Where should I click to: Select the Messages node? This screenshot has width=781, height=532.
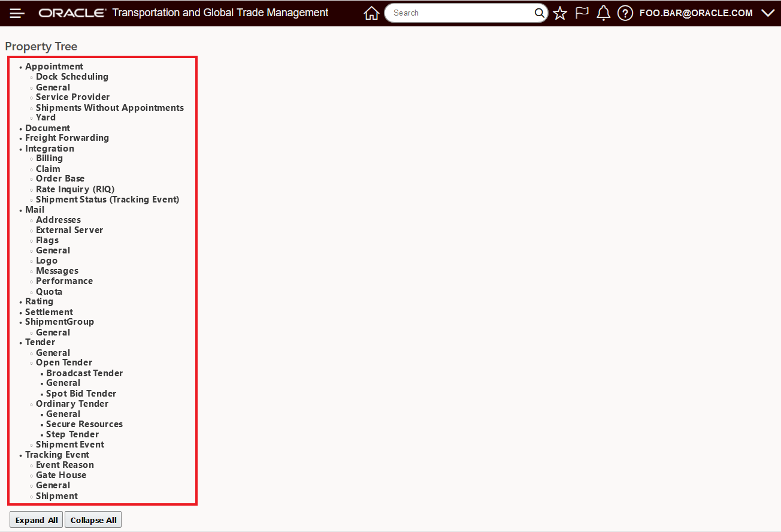(57, 271)
